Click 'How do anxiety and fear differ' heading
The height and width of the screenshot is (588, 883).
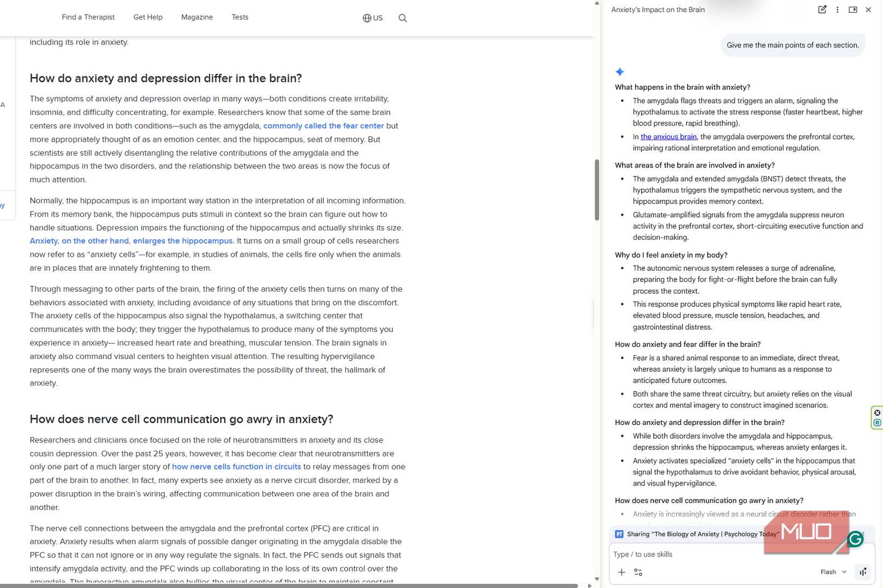(688, 345)
